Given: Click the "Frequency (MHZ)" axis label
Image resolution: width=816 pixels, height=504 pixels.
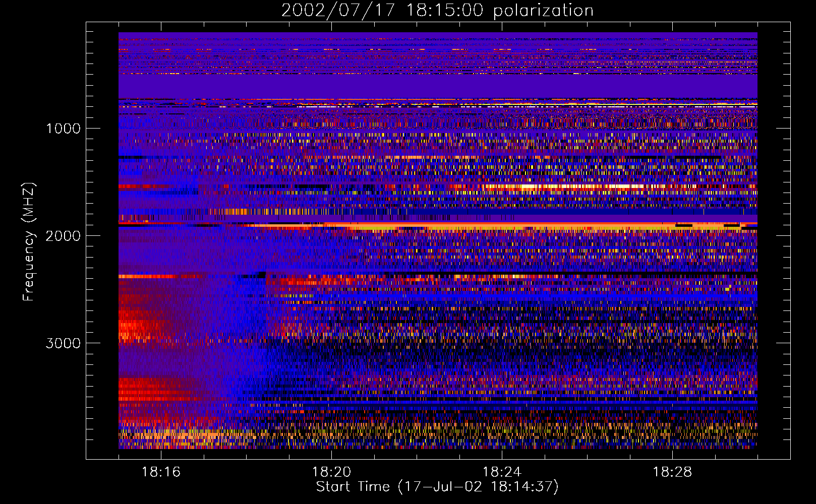Looking at the screenshot, I should (x=29, y=242).
